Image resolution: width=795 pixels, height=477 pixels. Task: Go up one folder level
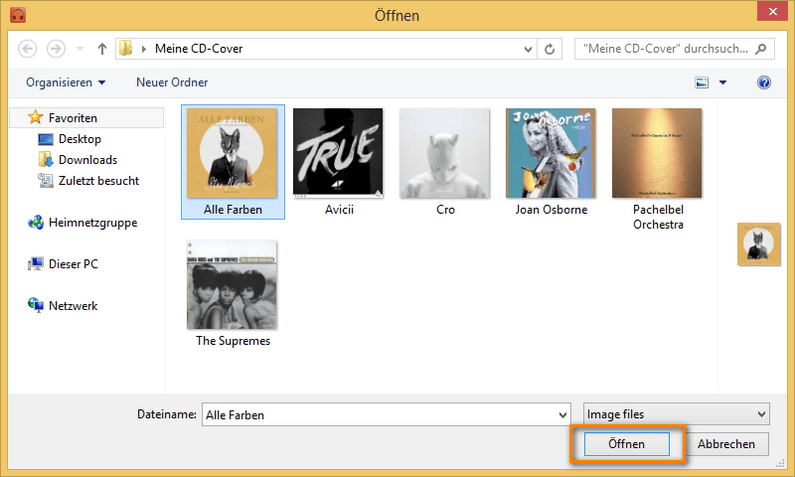click(102, 49)
